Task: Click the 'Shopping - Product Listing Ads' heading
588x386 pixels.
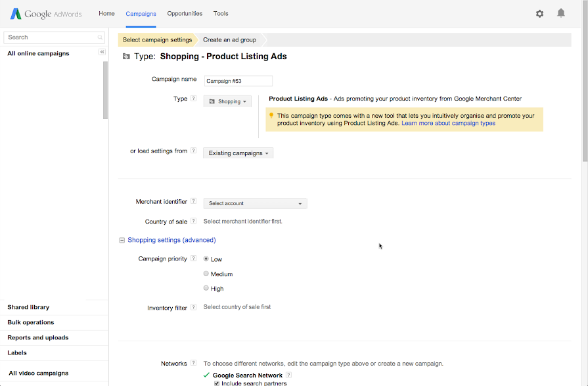Action: (223, 57)
